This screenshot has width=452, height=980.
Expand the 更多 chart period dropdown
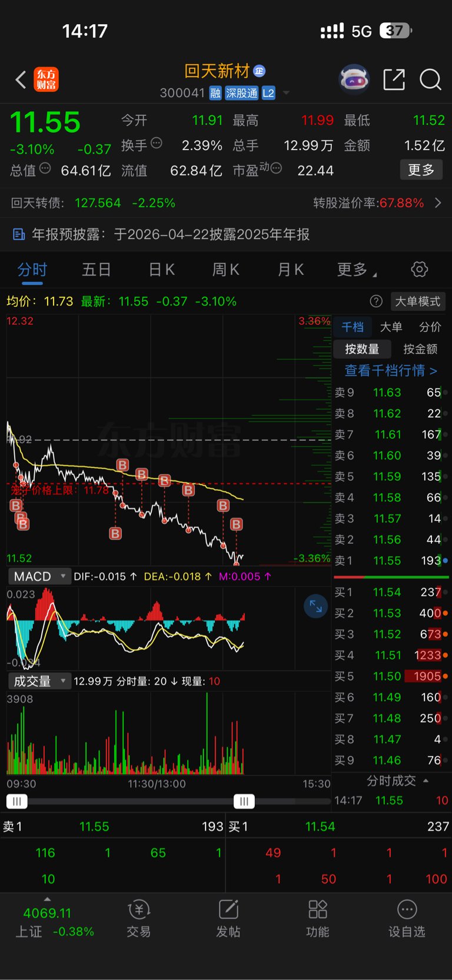(x=357, y=270)
